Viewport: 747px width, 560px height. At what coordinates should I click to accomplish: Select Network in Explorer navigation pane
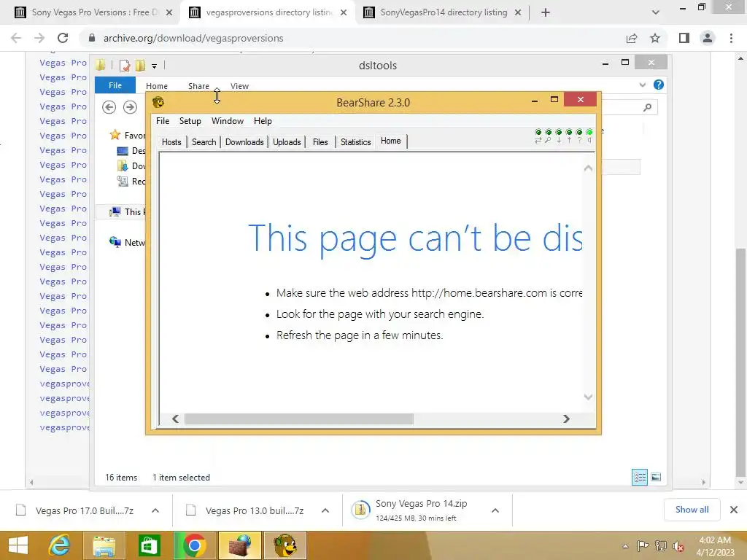click(x=127, y=242)
